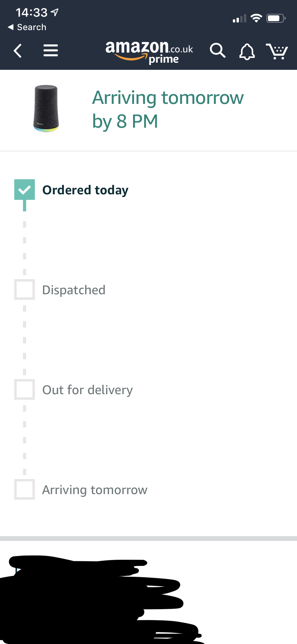Tap the Arriving tomorrow by 8 PM heading
Viewport: 297px width, 644px height.
point(168,109)
